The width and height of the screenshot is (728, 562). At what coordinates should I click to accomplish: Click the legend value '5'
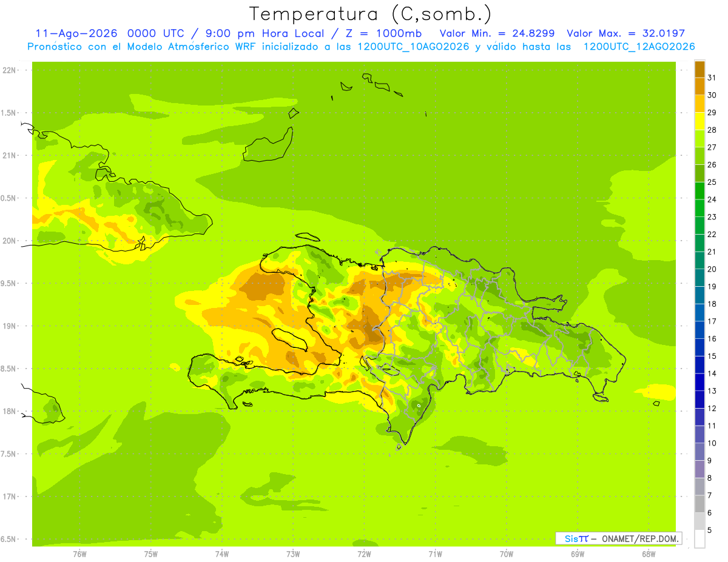[709, 530]
